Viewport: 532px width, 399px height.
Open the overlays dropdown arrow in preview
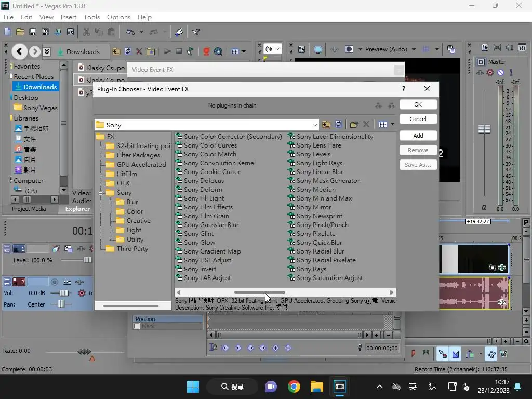click(x=437, y=49)
